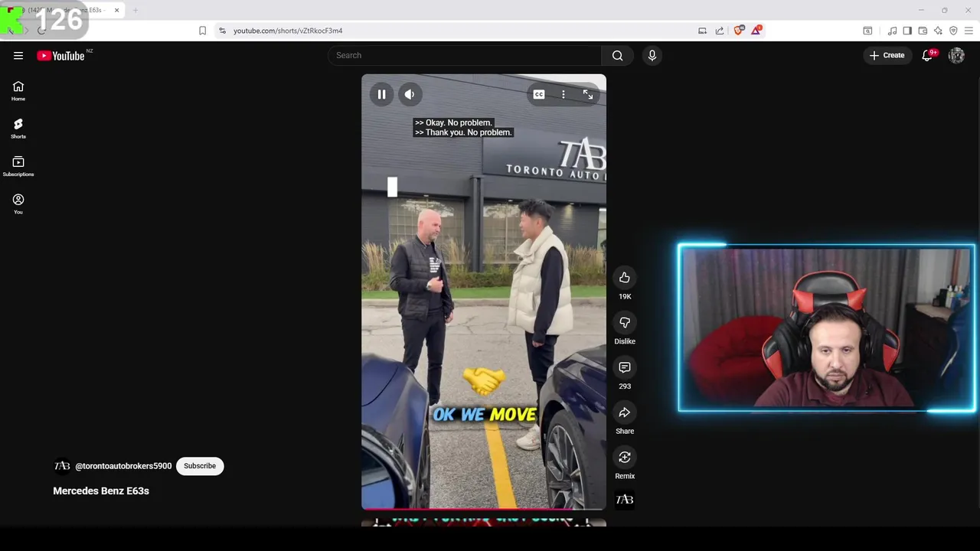Click the magnifier search button
This screenshot has height=551, width=980.
(x=617, y=55)
